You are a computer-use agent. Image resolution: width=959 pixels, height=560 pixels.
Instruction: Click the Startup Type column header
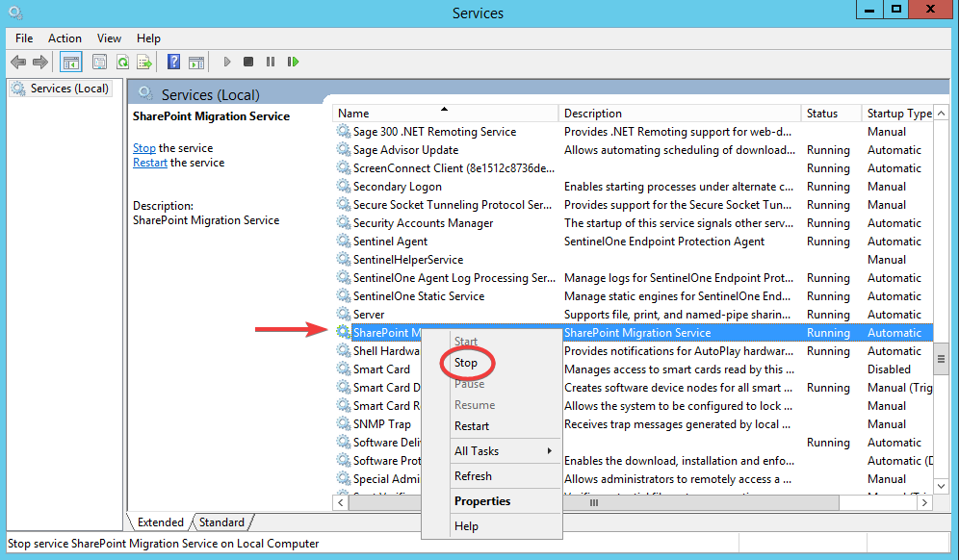(x=895, y=113)
